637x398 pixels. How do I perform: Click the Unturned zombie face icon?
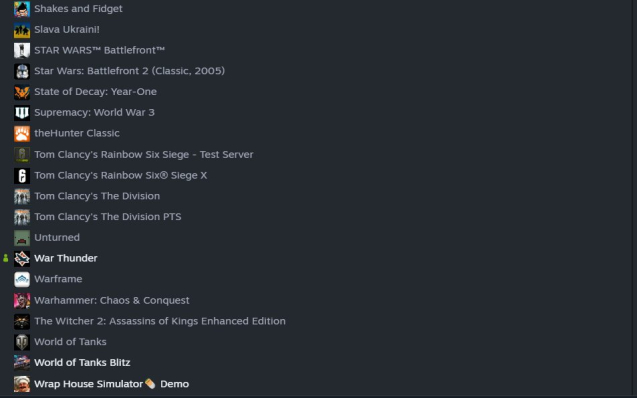[22, 238]
